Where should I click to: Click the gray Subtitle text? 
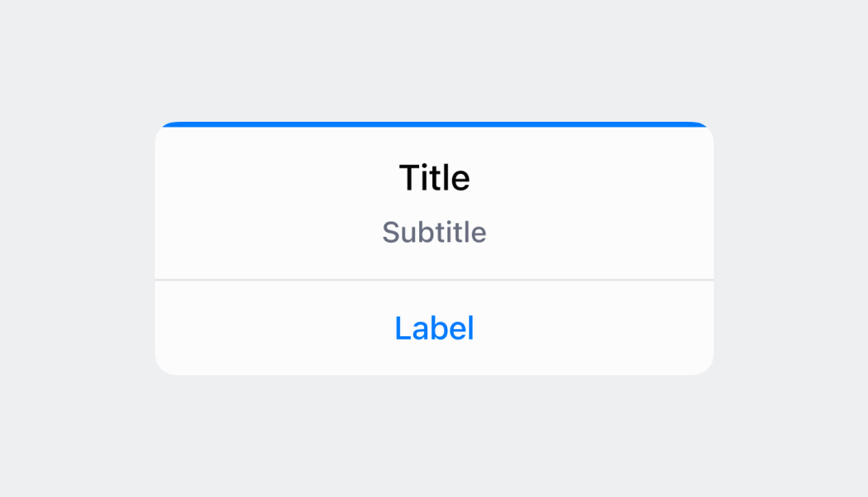pyautogui.click(x=434, y=232)
